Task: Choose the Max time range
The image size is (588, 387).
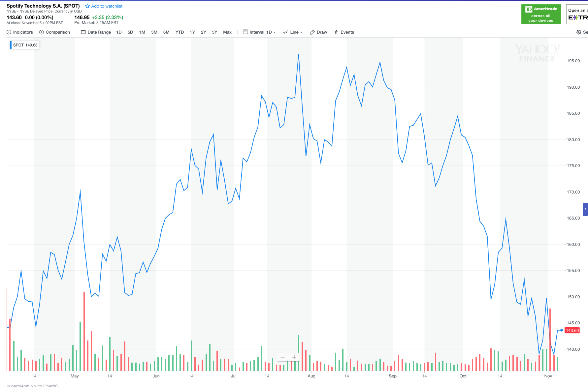Action: pos(227,32)
